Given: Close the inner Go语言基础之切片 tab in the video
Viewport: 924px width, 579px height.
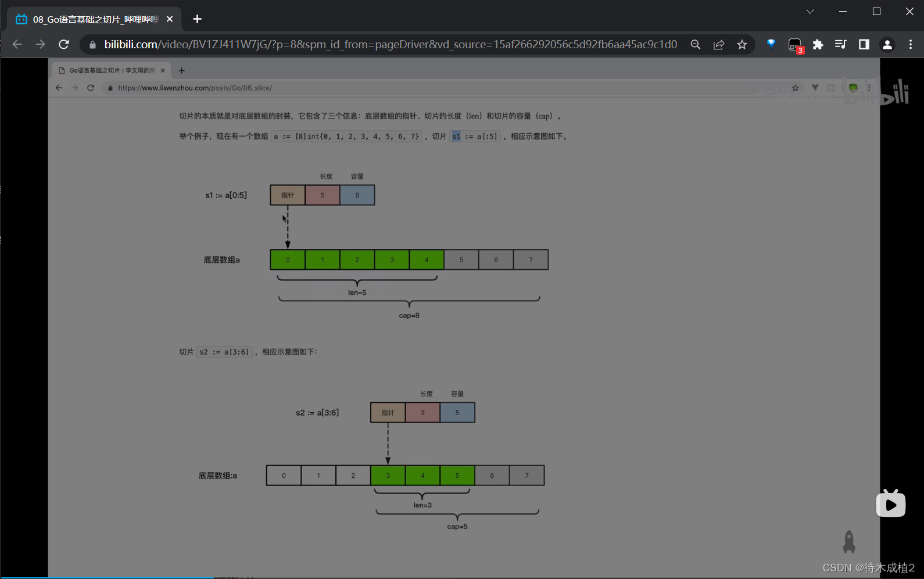Looking at the screenshot, I should click(163, 70).
